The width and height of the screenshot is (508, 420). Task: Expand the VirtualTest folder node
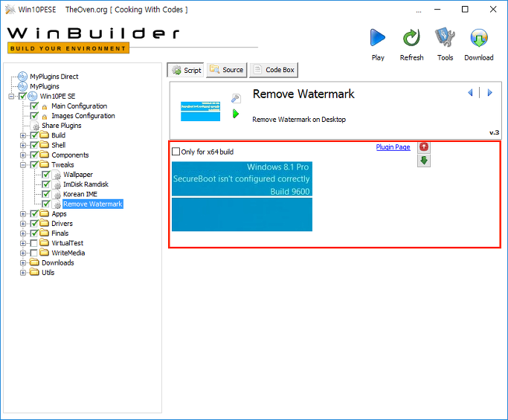pyautogui.click(x=23, y=243)
